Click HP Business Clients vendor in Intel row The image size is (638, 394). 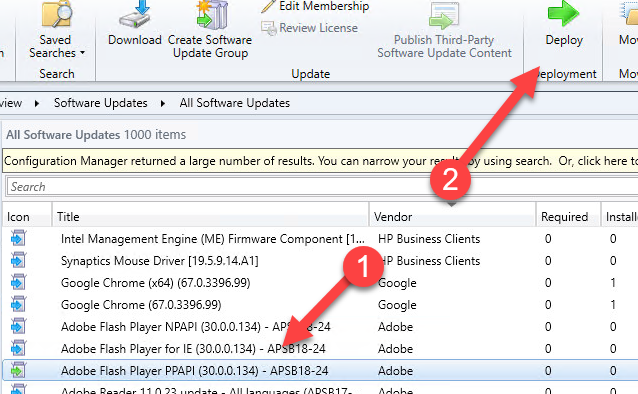(x=429, y=239)
